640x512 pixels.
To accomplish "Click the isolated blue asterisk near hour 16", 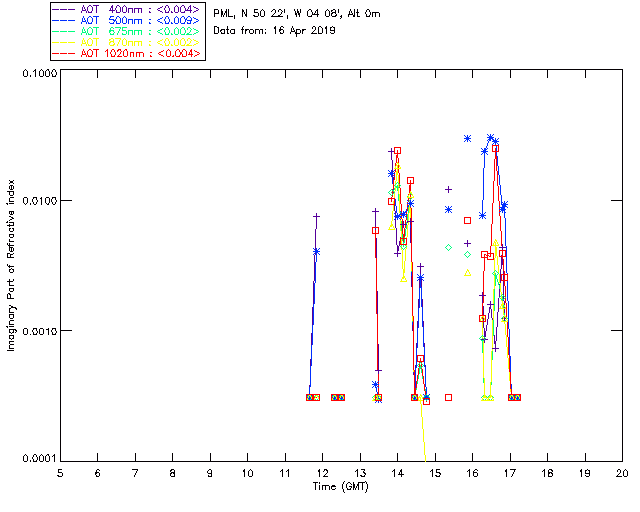I will tap(467, 138).
